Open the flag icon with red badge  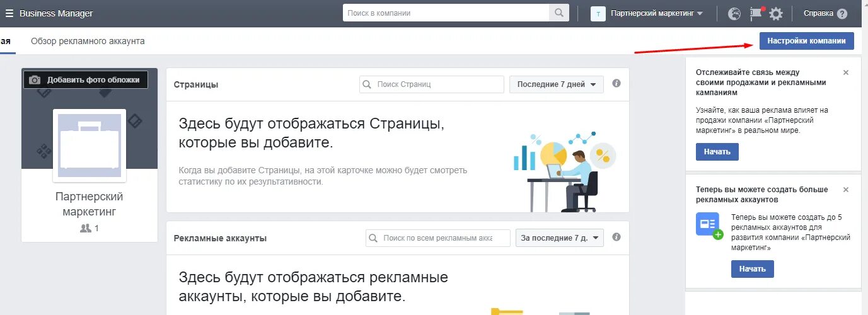pos(756,13)
